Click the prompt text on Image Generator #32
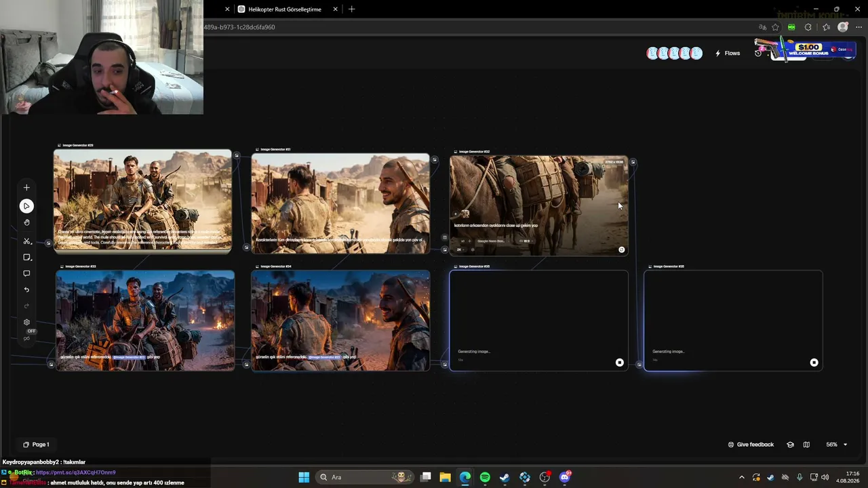 pos(496,226)
